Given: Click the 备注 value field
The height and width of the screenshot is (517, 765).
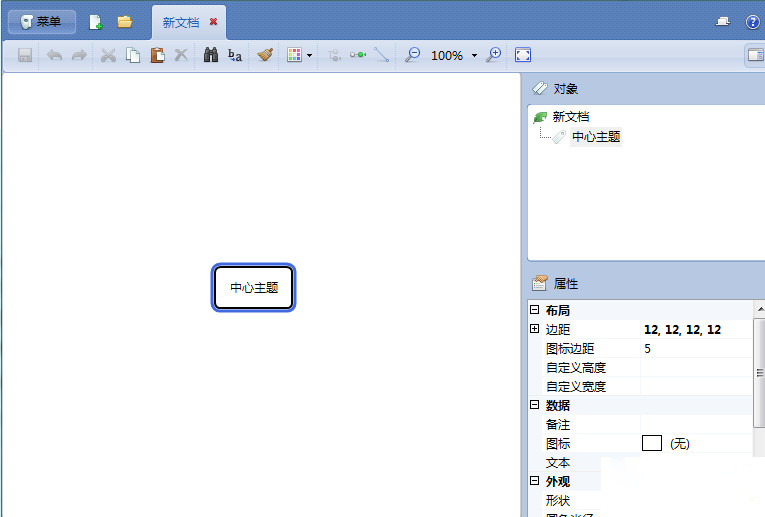Looking at the screenshot, I should (696, 424).
